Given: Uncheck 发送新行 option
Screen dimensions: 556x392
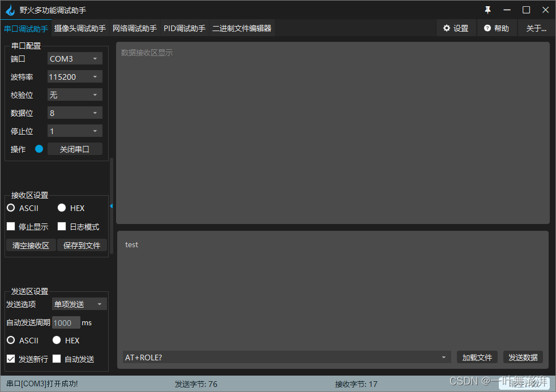Looking at the screenshot, I should point(10,359).
